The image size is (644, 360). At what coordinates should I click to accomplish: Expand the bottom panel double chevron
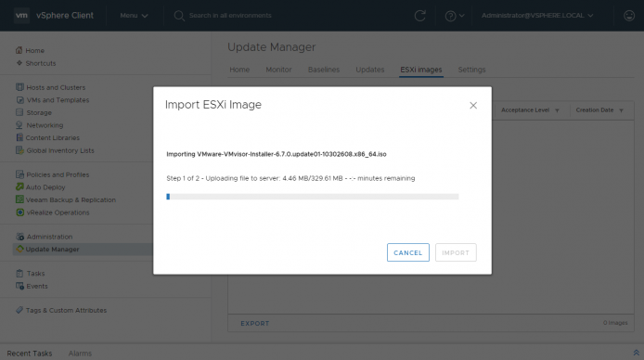636,353
